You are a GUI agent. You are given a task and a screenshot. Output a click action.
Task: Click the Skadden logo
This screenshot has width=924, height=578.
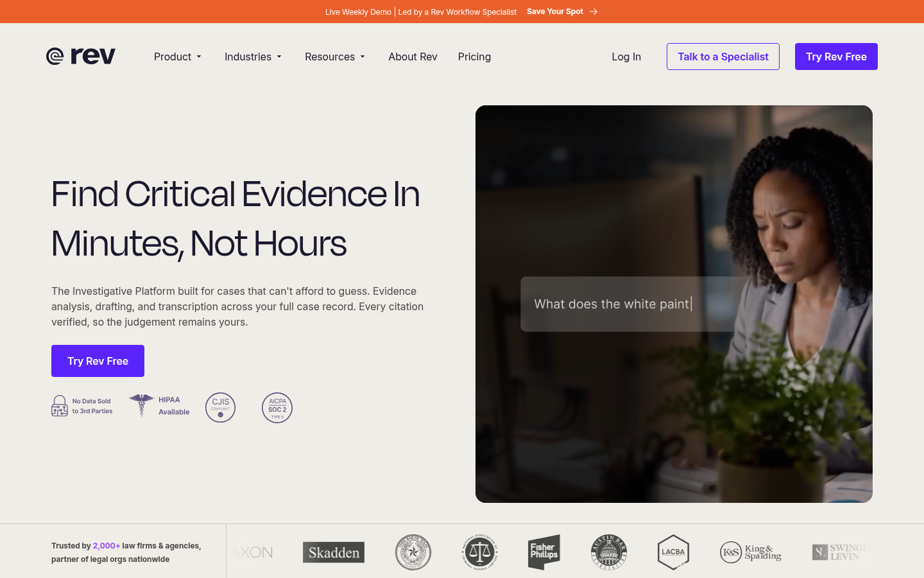pos(334,552)
